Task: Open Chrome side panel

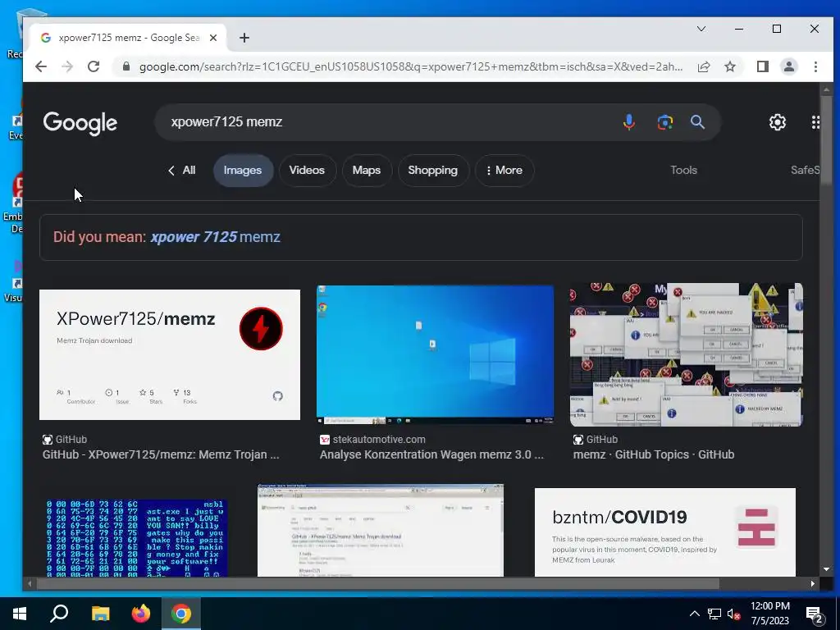Action: pos(762,66)
